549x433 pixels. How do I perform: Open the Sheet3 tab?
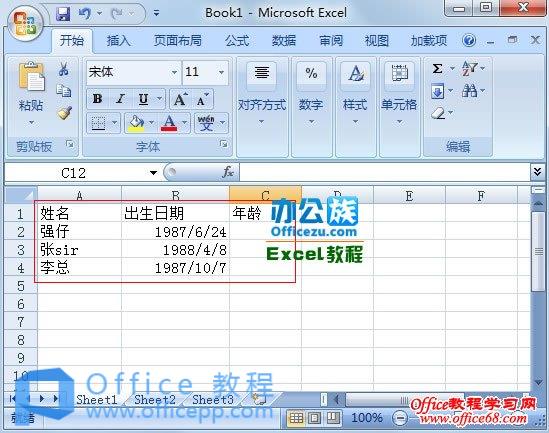[213, 399]
